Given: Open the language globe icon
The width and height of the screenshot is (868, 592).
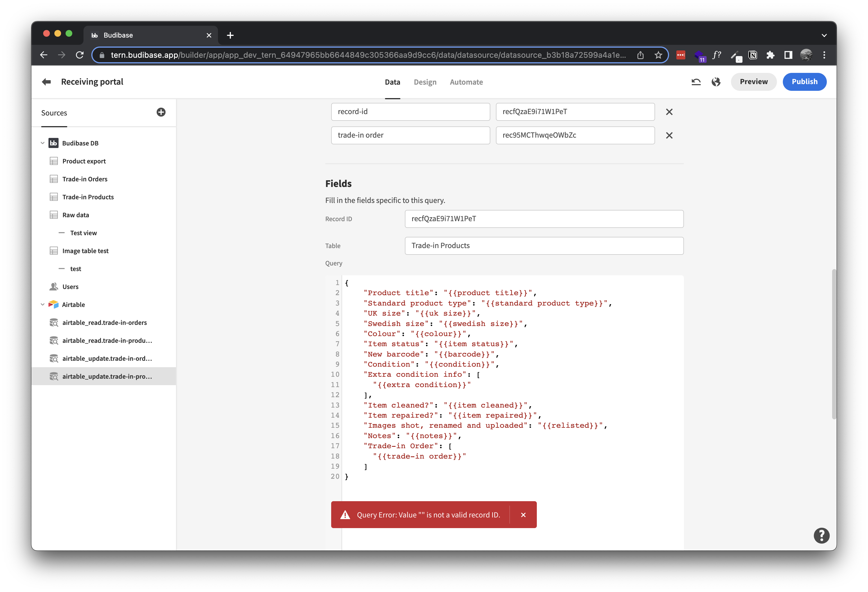Looking at the screenshot, I should 716,82.
